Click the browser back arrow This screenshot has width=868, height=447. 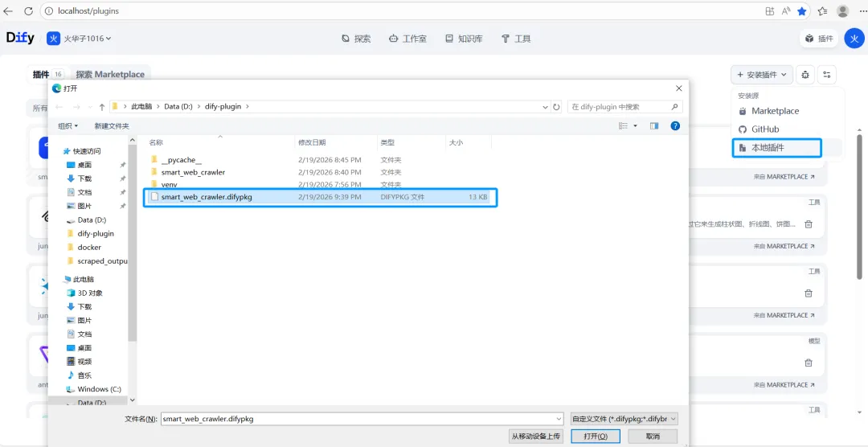8,10
